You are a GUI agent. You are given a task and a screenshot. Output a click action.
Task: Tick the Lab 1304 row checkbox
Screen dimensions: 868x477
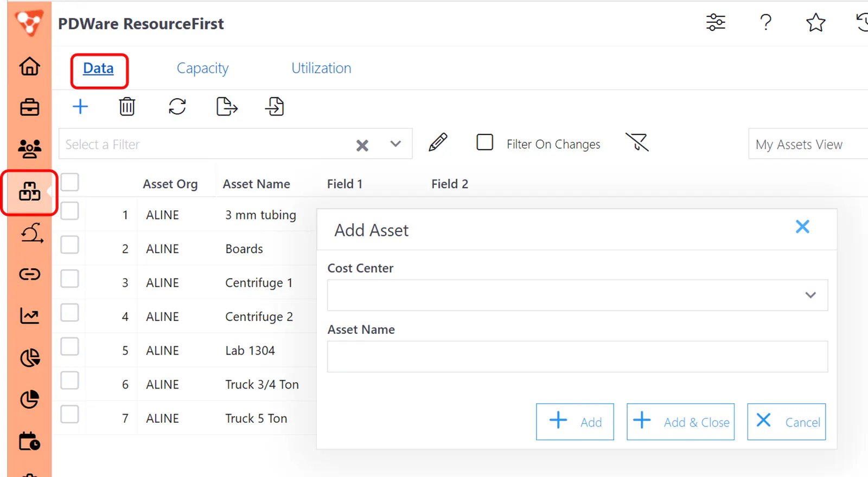[x=69, y=346]
